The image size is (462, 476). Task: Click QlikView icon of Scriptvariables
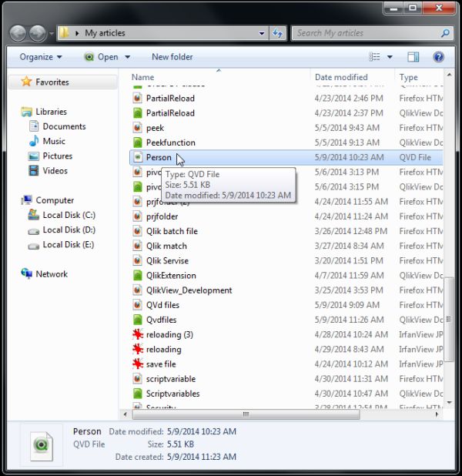click(x=138, y=394)
